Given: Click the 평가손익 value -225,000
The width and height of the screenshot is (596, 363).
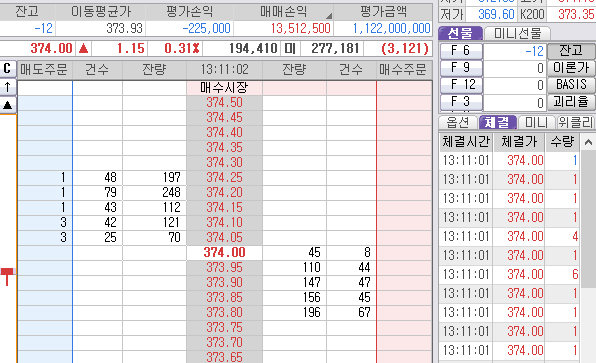Looking at the screenshot, I should pyautogui.click(x=206, y=29).
